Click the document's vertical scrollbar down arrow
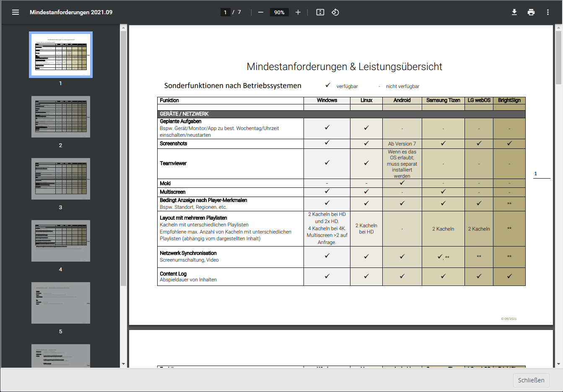Viewport: 563px width, 392px height. pos(558,364)
